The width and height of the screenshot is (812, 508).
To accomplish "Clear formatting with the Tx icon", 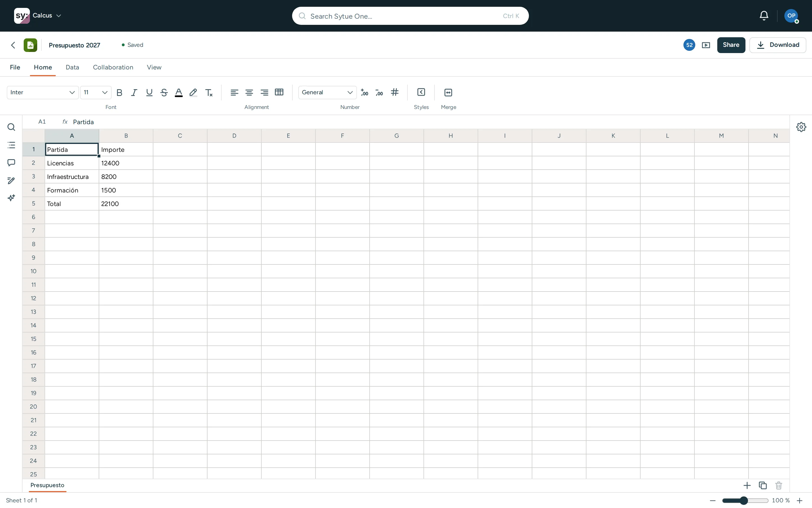I will tap(209, 92).
